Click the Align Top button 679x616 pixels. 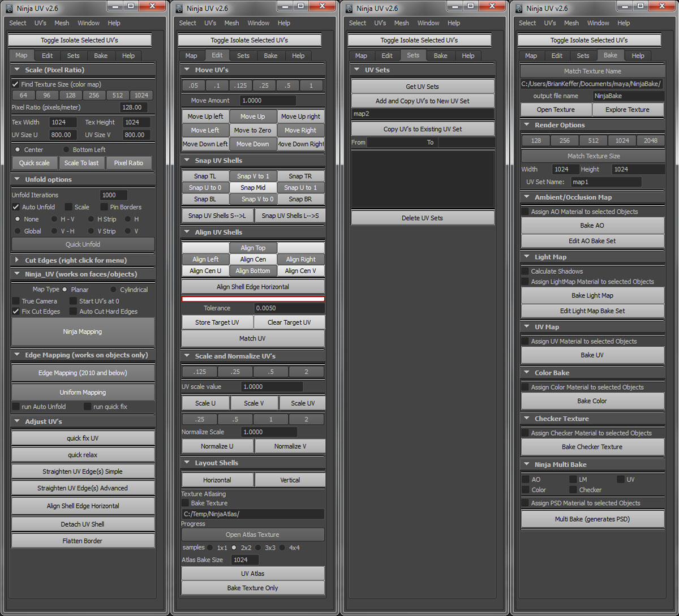click(253, 248)
